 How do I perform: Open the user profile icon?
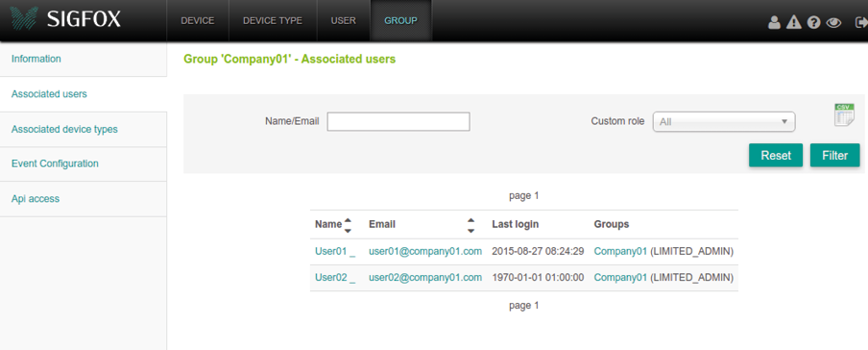point(774,23)
